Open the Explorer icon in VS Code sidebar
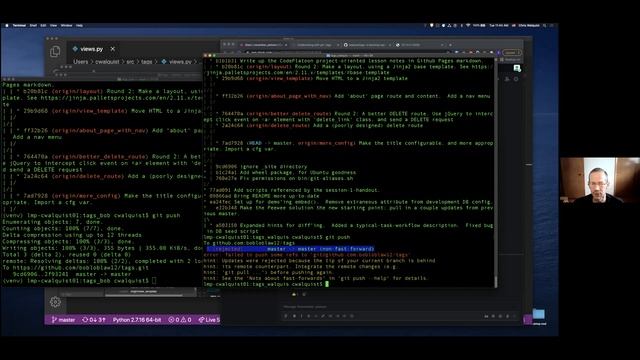The width and height of the screenshot is (640, 360). tap(55, 51)
